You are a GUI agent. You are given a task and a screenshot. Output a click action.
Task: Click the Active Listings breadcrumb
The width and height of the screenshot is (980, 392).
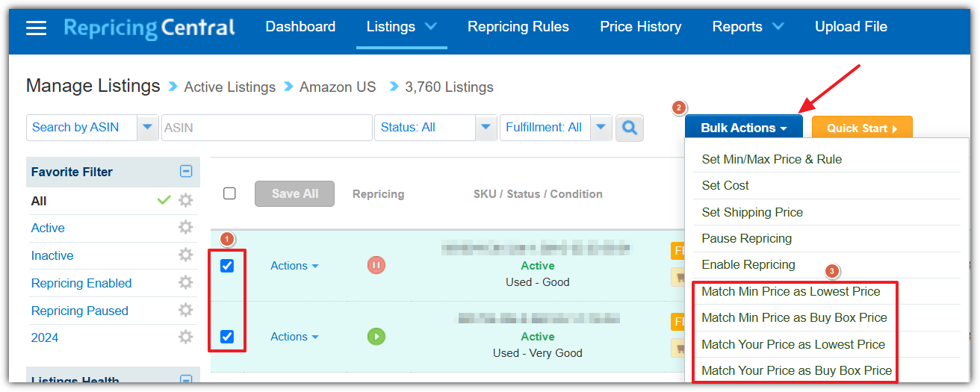230,87
